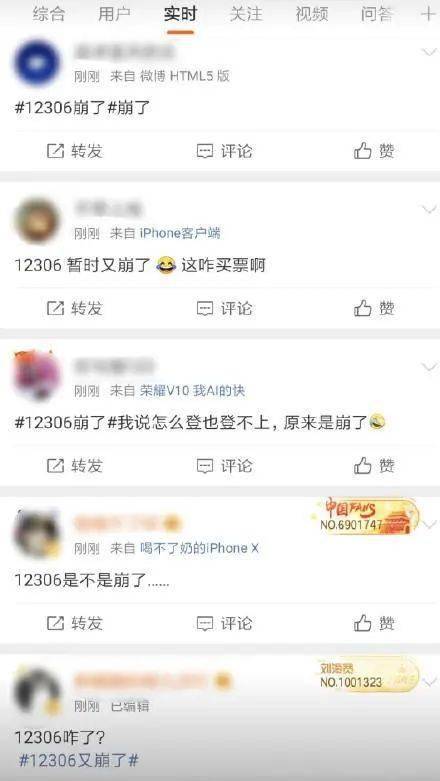Like the '这咋买票啊' post
Screen dimensions: 440x781
[374, 308]
